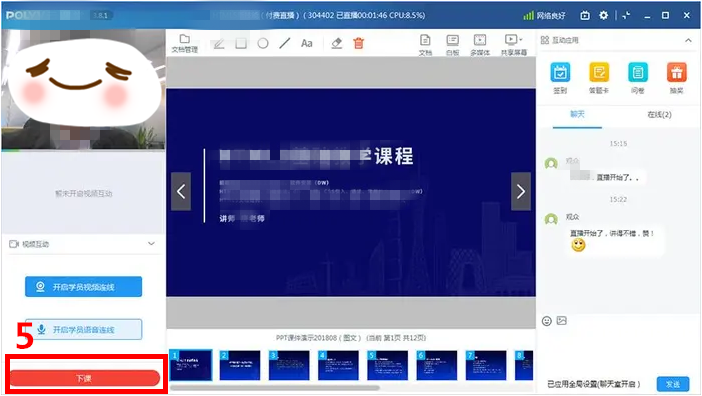Click the smiley emoji in chat message
Screen dimensions: 702x396
tap(578, 245)
